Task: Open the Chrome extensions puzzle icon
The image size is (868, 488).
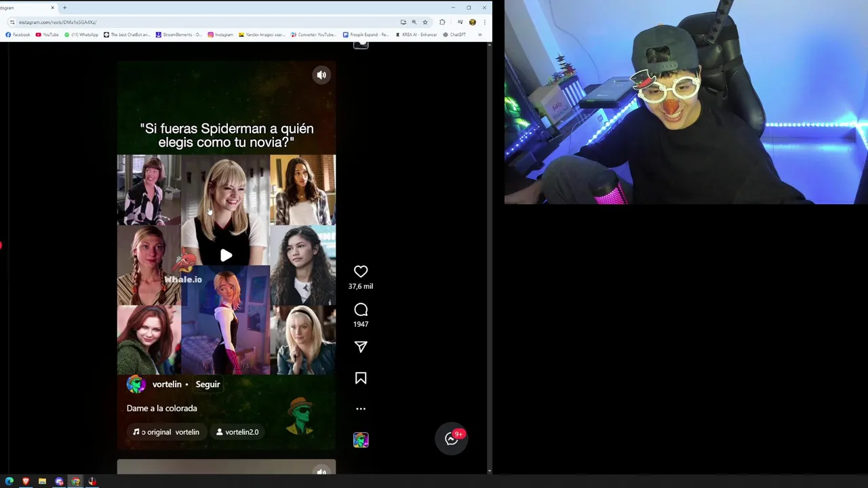Action: (442, 22)
